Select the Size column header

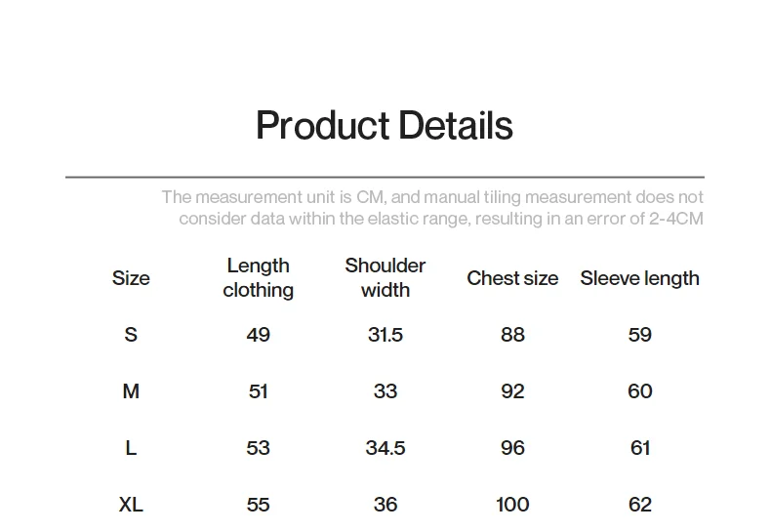pyautogui.click(x=131, y=278)
